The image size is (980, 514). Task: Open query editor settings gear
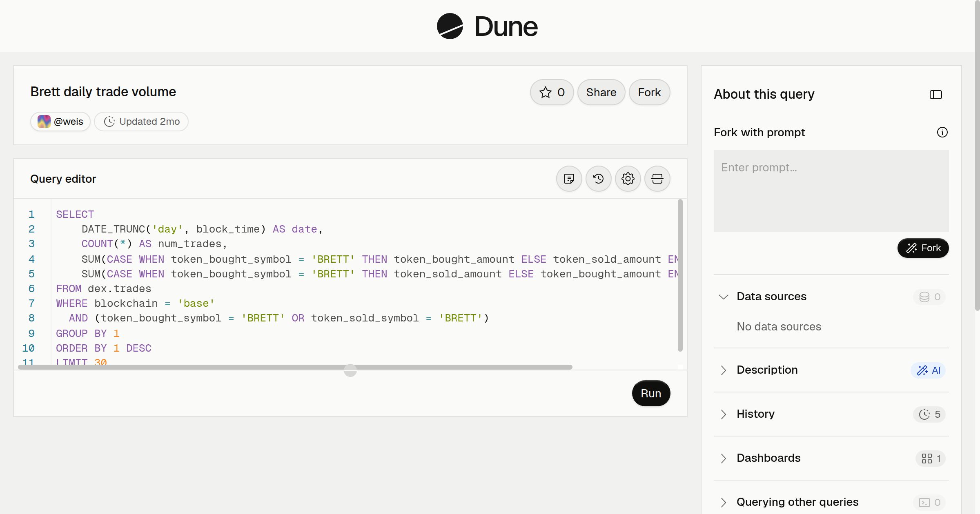coord(628,179)
